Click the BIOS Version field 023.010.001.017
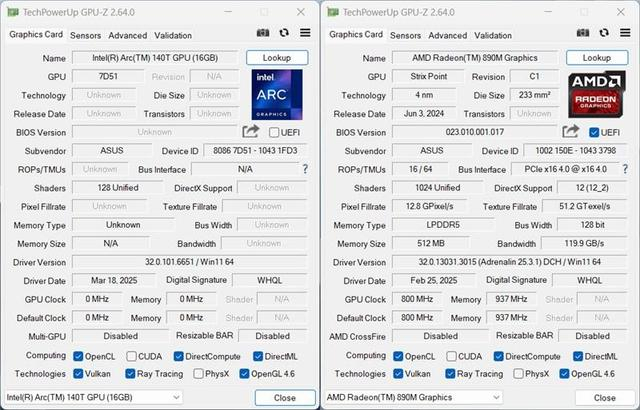This screenshot has height=410, width=640. pos(475,132)
